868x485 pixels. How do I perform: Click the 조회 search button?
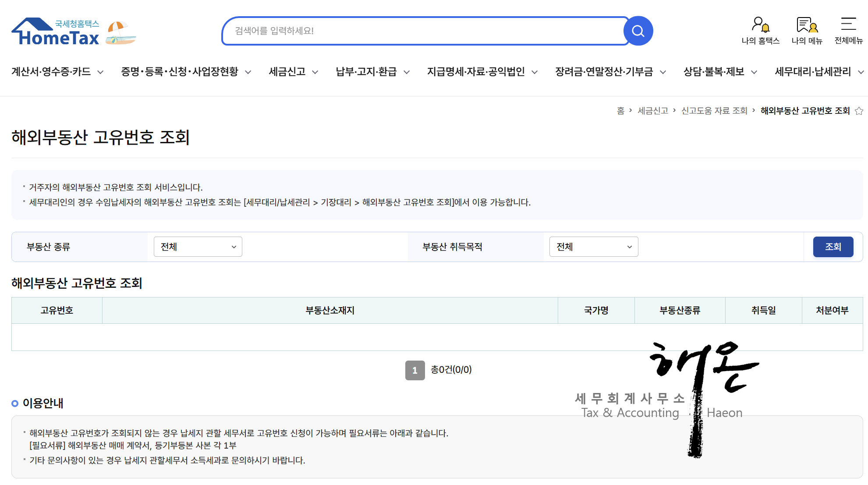click(833, 247)
